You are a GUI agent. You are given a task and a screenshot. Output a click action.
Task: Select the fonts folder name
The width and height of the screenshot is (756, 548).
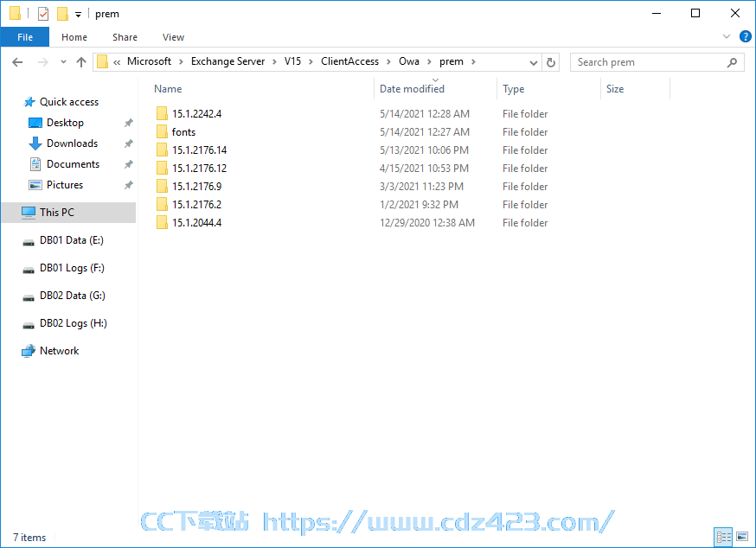(183, 132)
